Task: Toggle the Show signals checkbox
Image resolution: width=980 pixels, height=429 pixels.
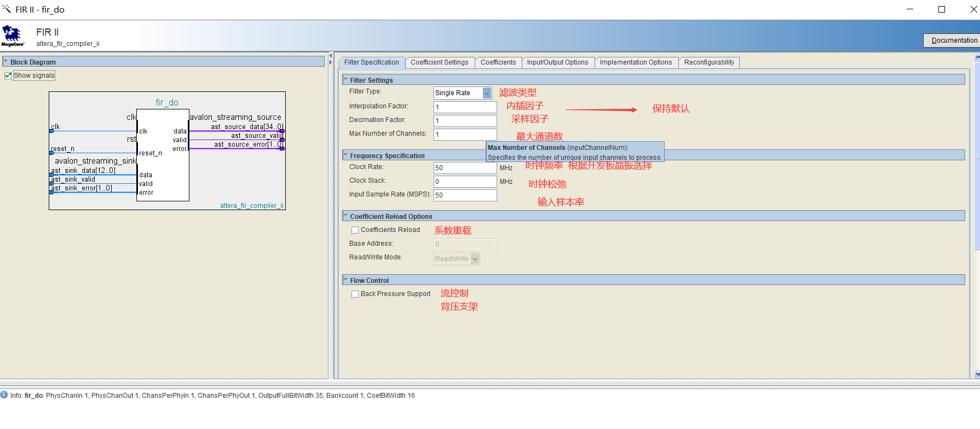Action: pyautogui.click(x=8, y=76)
